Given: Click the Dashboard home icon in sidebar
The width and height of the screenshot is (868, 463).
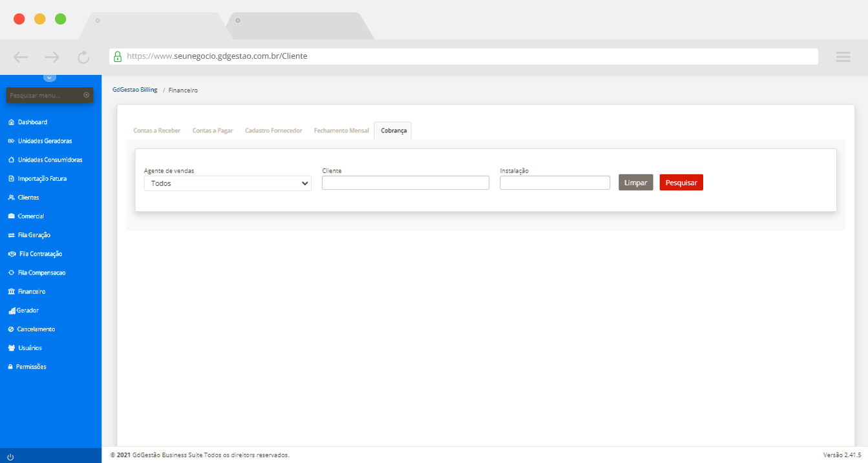Looking at the screenshot, I should (x=11, y=122).
